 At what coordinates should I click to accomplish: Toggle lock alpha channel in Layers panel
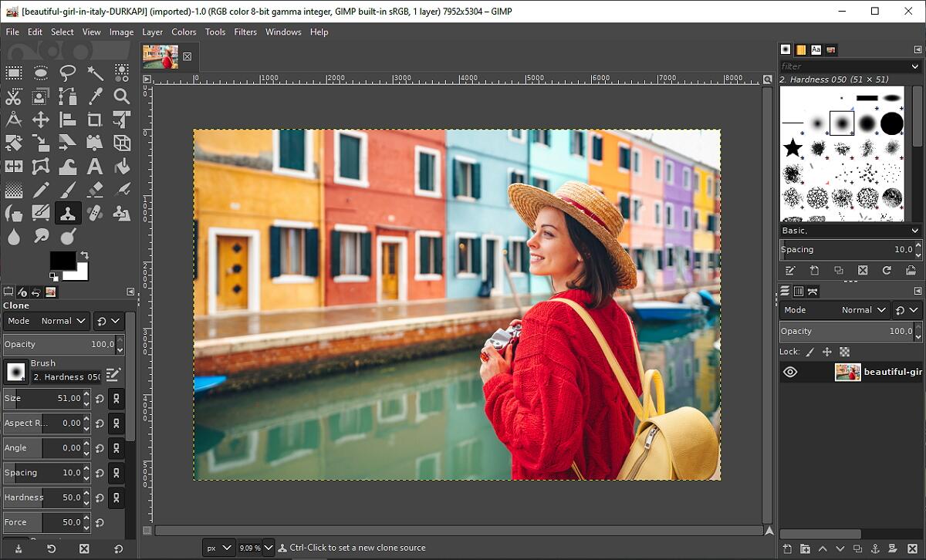(x=844, y=352)
